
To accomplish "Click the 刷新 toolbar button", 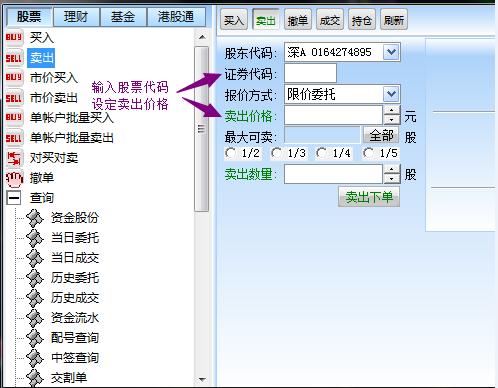I will (x=394, y=20).
